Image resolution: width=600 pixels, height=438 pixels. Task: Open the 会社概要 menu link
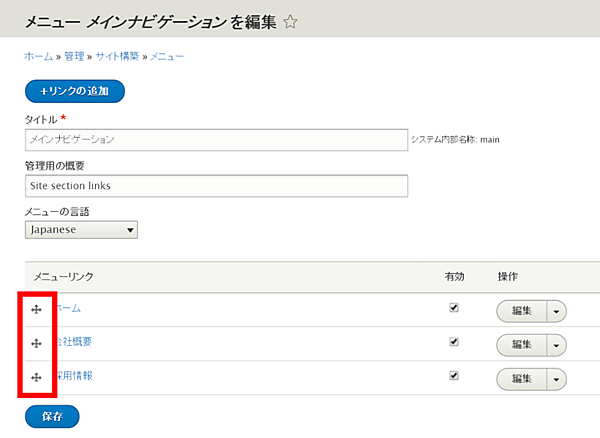[x=74, y=342]
